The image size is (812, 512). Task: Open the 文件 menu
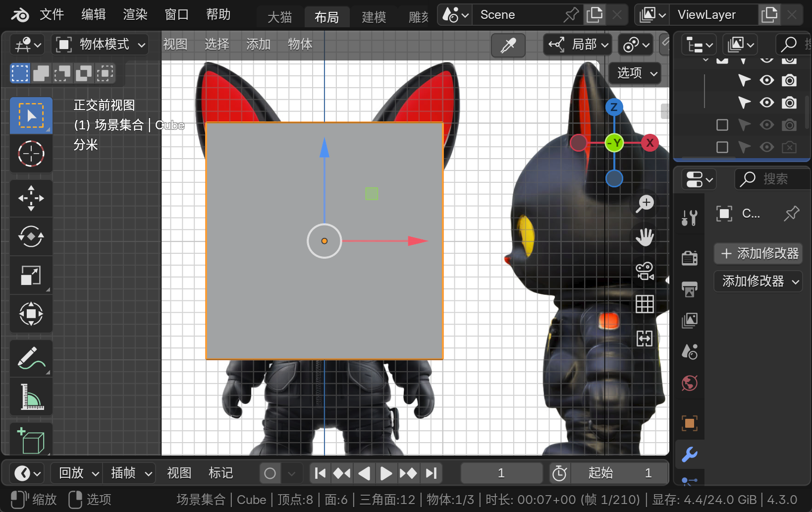click(x=52, y=15)
